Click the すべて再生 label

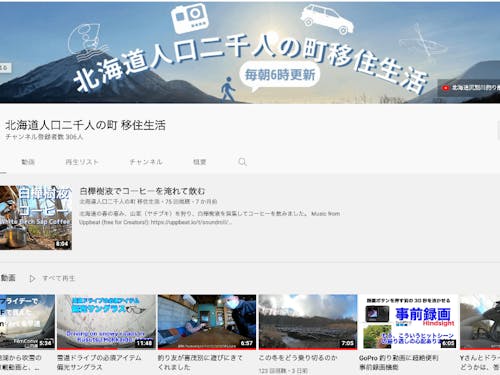(x=59, y=278)
